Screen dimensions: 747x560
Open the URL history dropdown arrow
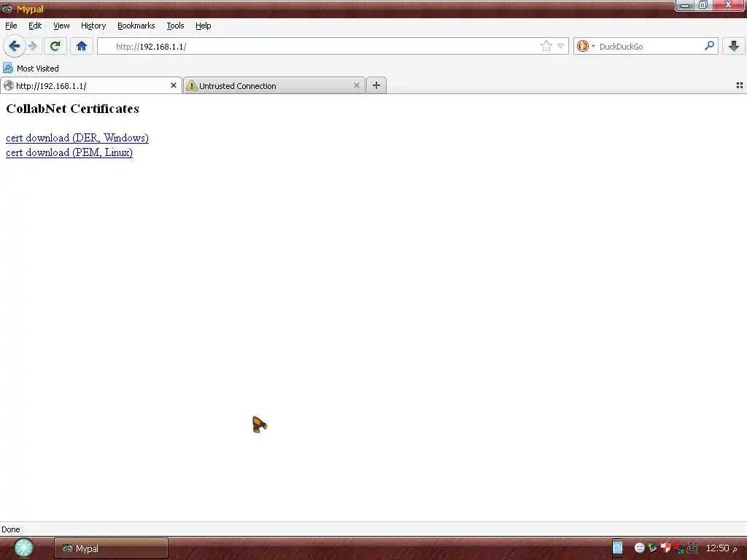[x=561, y=46]
